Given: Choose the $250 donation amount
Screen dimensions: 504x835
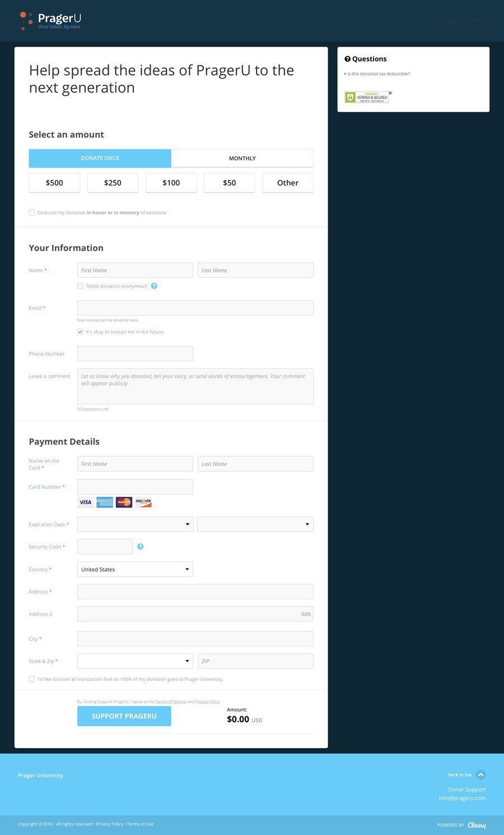Looking at the screenshot, I should (113, 183).
